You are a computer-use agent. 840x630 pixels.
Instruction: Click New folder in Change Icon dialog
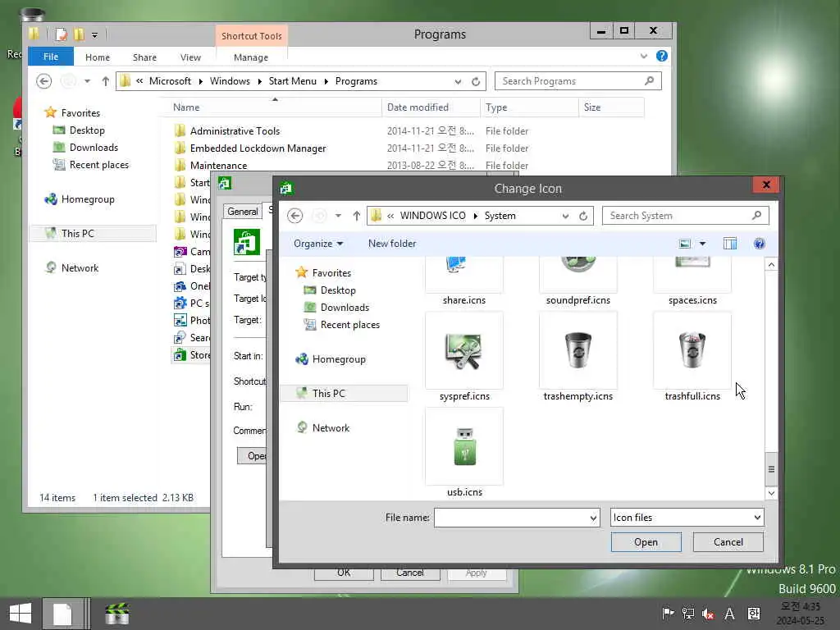[x=392, y=244]
